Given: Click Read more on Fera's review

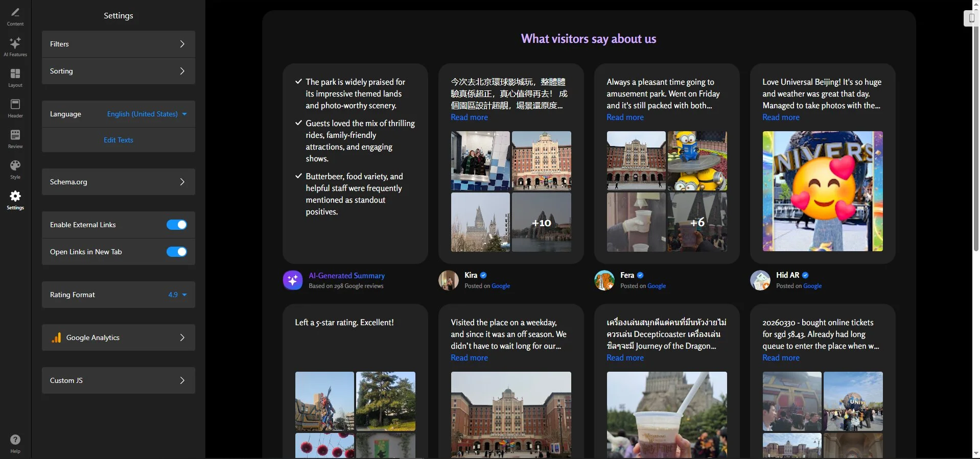Looking at the screenshot, I should (625, 117).
